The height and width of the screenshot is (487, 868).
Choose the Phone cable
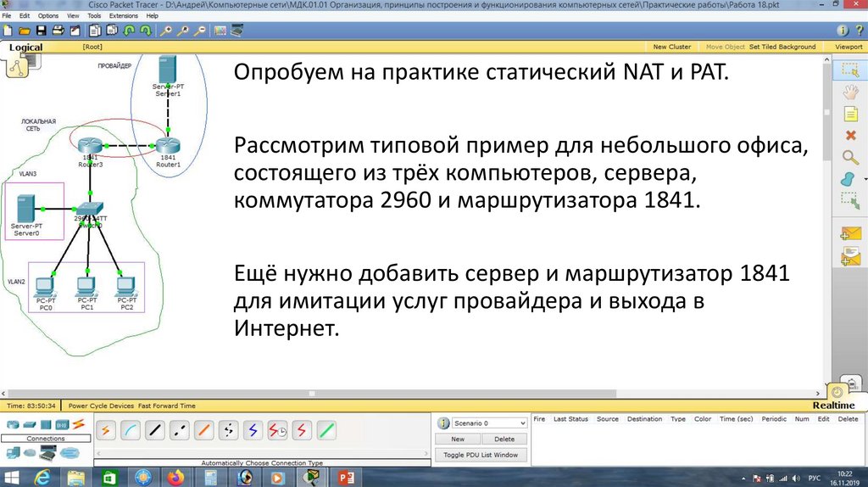(x=228, y=430)
